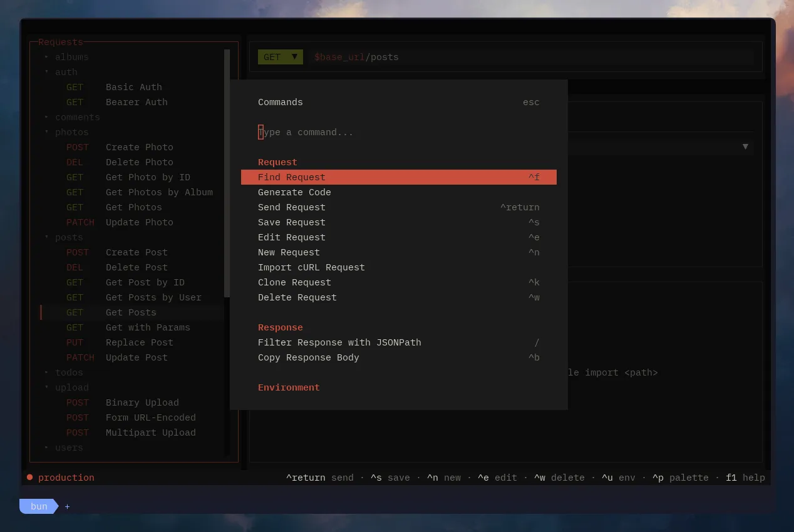Select Find Request command
The width and height of the screenshot is (794, 532).
[399, 177]
